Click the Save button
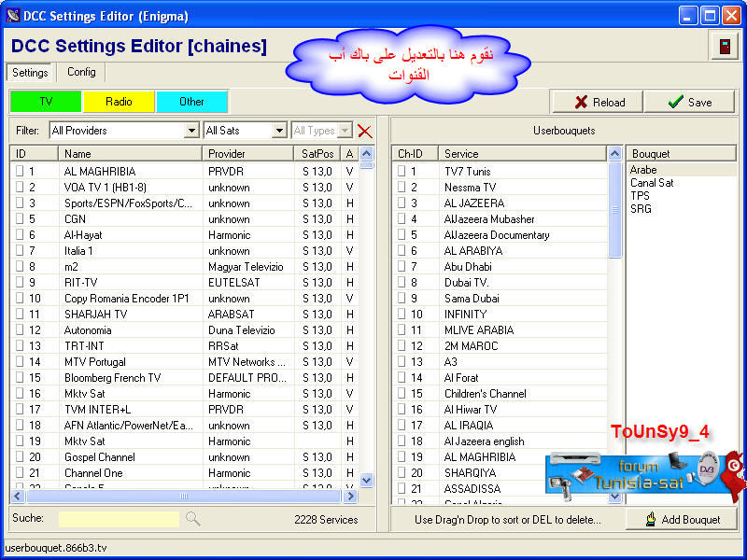 click(x=689, y=102)
